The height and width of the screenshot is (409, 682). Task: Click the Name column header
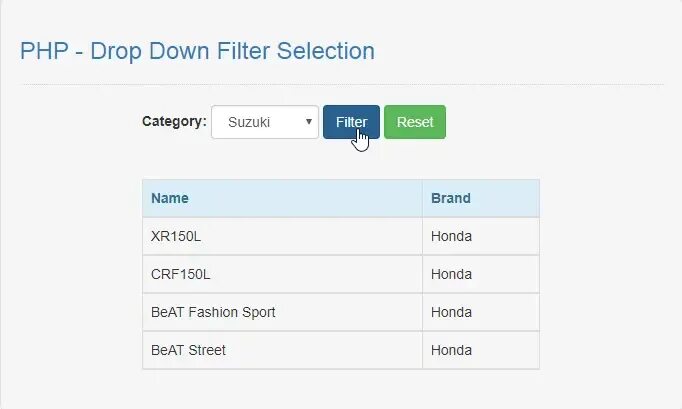pos(170,198)
